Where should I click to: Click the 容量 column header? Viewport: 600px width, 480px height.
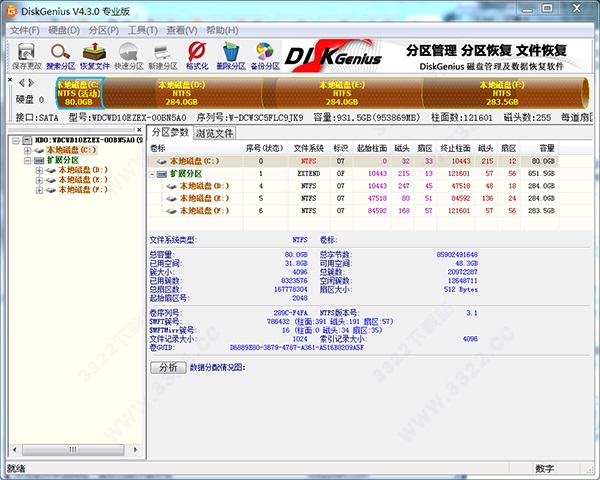click(539, 149)
